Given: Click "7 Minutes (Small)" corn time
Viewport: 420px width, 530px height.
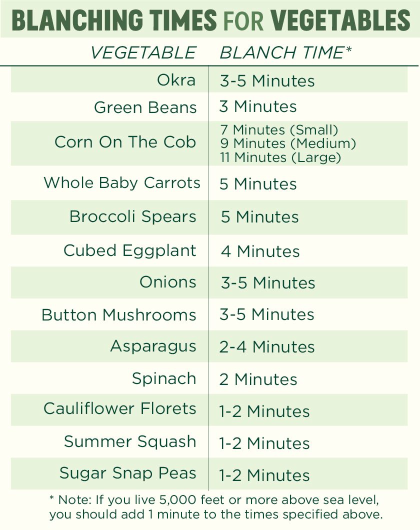Looking at the screenshot, I should tap(279, 130).
